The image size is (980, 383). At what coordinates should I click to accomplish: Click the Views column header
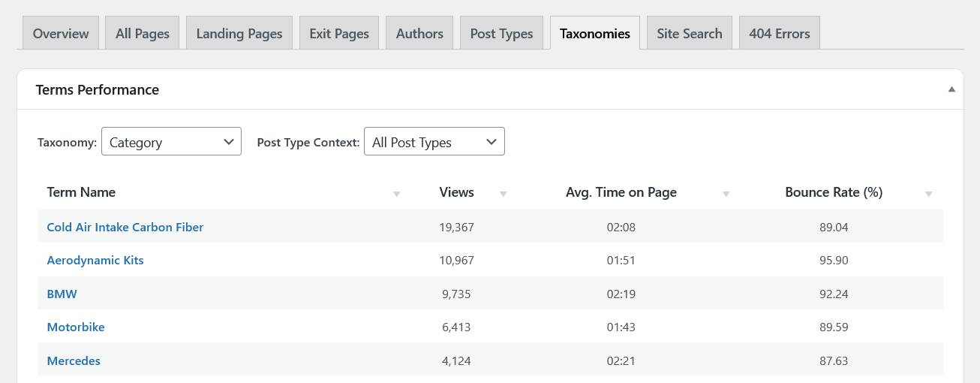[x=457, y=192]
